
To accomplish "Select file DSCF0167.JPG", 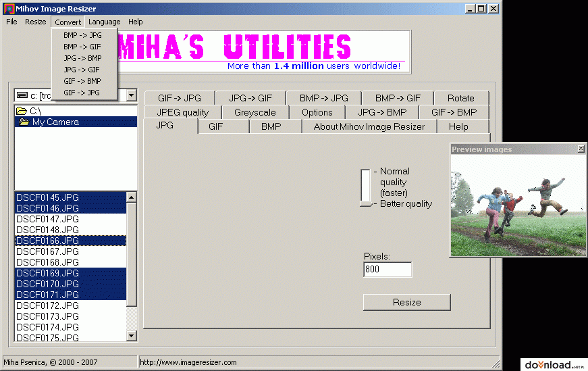I will tap(70, 251).
